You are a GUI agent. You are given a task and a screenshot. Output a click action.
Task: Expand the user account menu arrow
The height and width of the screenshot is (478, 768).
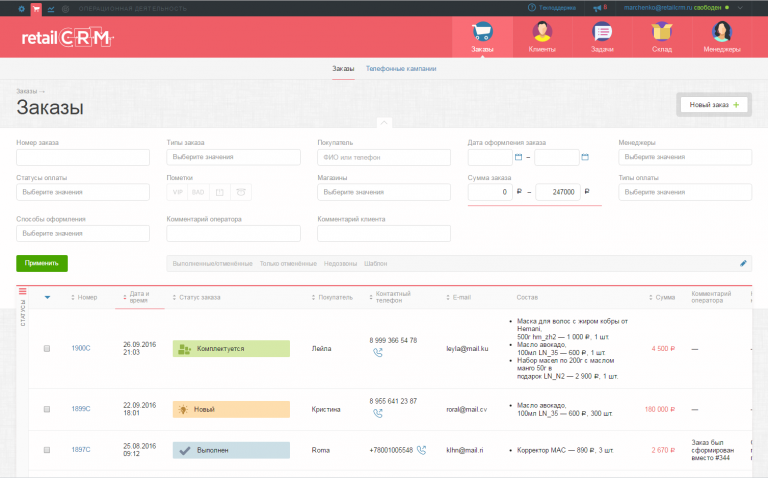[x=740, y=8]
